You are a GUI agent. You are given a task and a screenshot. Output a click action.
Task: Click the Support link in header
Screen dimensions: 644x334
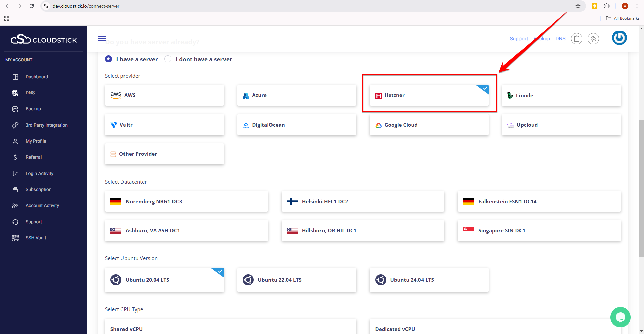click(x=518, y=39)
